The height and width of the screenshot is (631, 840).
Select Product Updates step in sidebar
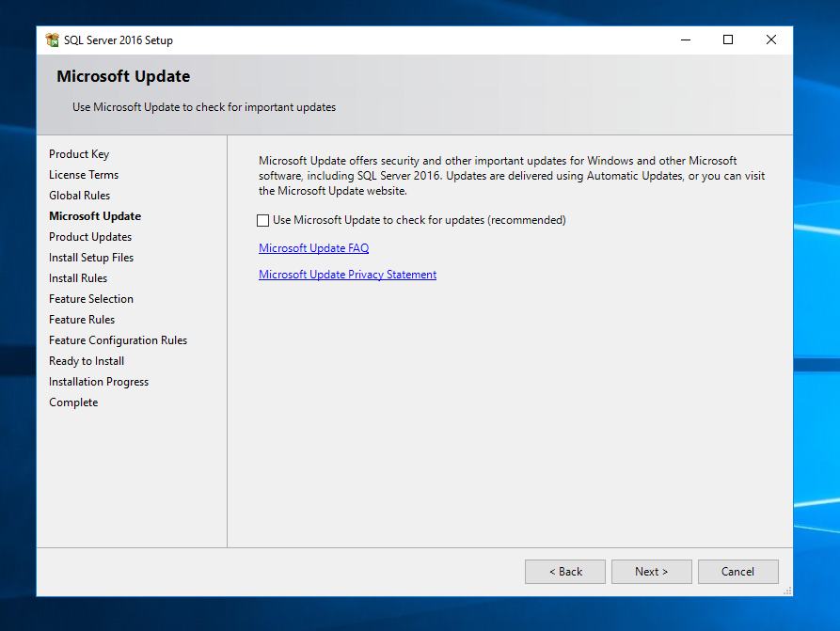click(x=90, y=237)
